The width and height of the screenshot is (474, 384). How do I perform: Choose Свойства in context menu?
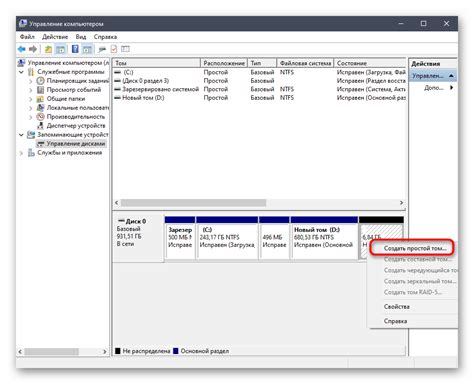click(396, 307)
